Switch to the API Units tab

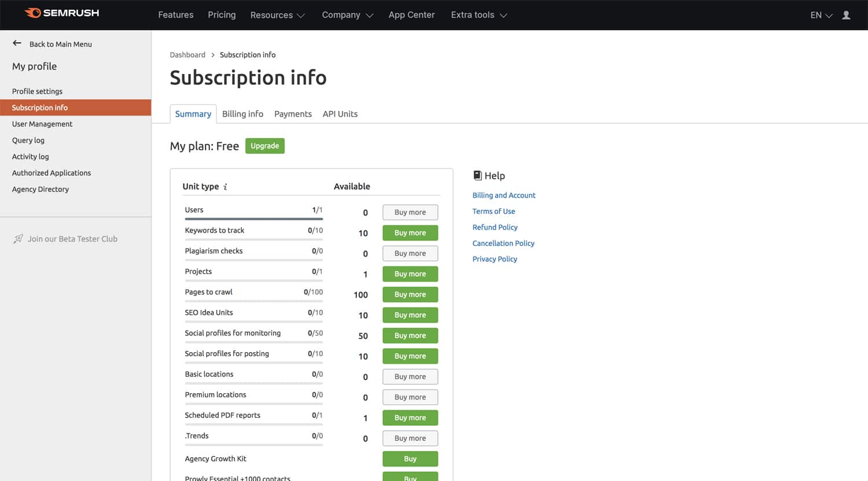[x=340, y=114]
